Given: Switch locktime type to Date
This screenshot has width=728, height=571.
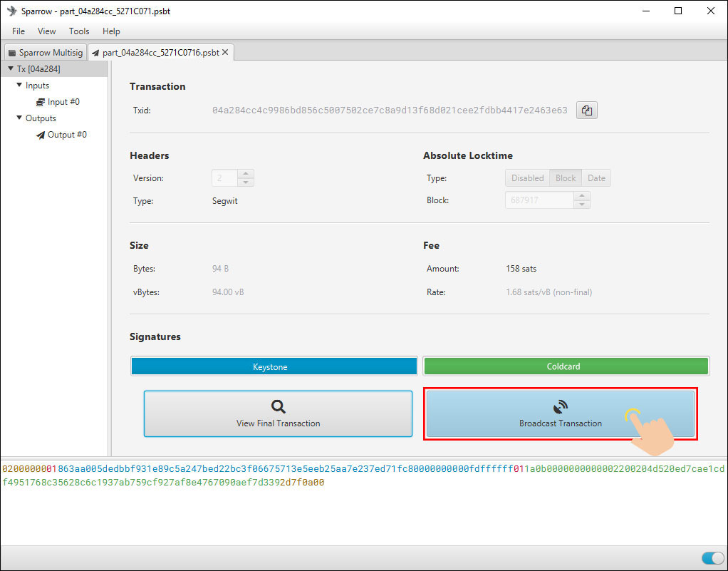Looking at the screenshot, I should 596,178.
